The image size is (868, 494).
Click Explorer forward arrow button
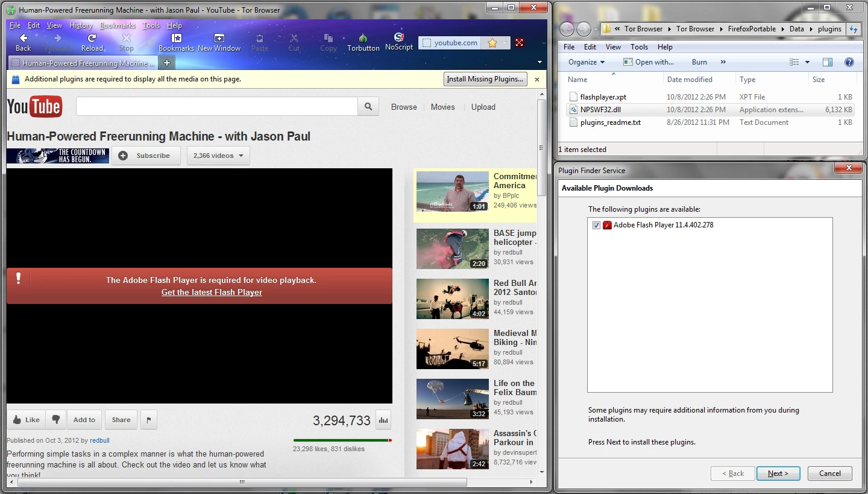point(583,29)
